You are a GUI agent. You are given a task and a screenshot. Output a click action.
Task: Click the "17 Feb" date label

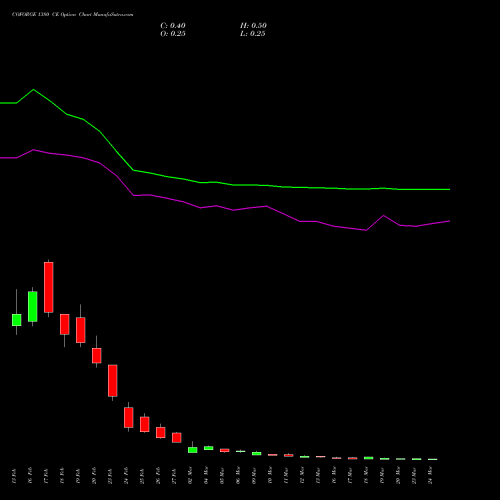(x=46, y=476)
